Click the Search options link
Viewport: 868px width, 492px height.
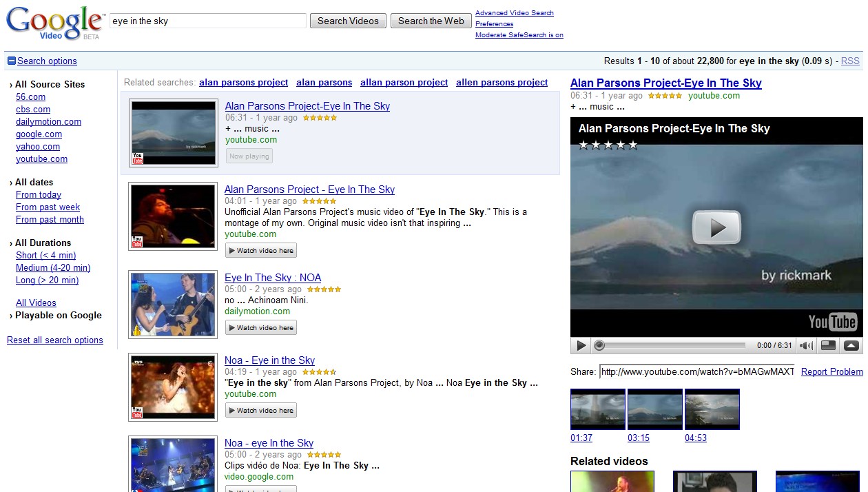point(47,61)
